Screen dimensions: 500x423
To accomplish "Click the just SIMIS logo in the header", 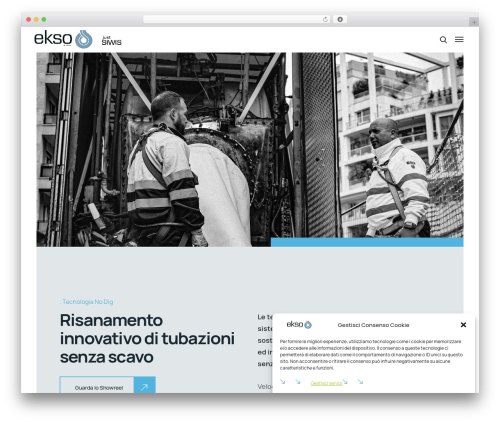I will (x=111, y=40).
